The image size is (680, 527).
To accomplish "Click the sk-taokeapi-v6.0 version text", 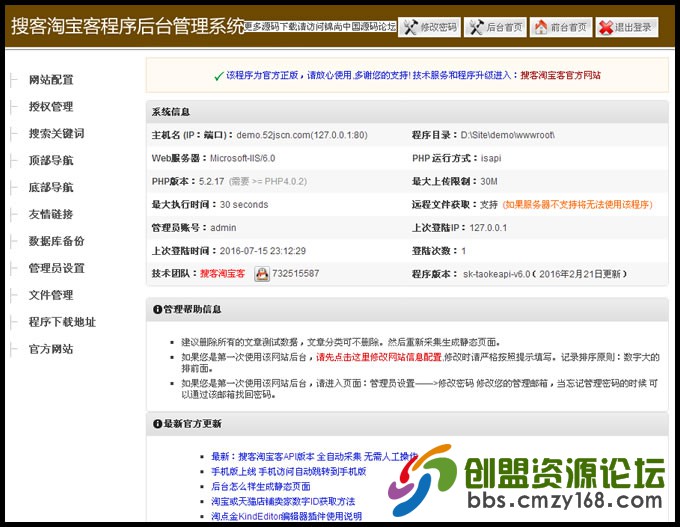I will [497, 274].
